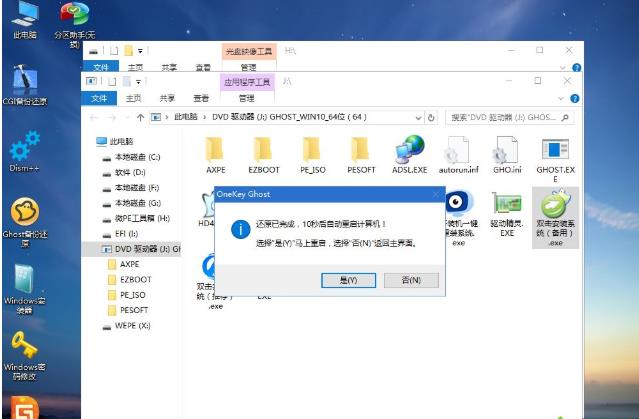
Task: Select the autorun.inf file
Action: pos(458,155)
